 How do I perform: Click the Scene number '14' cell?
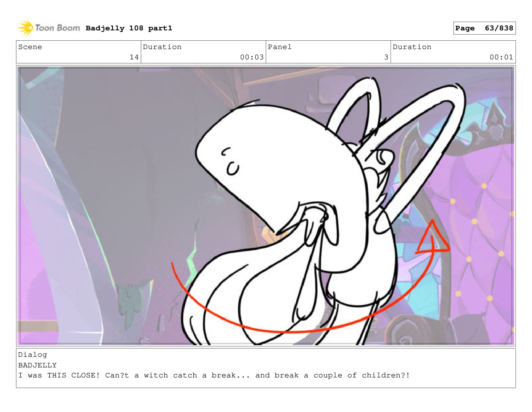tap(78, 52)
